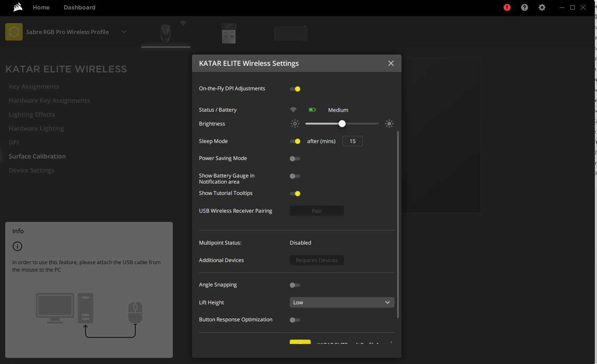The width and height of the screenshot is (597, 364).
Task: Click the green battery level icon
Action: point(312,110)
